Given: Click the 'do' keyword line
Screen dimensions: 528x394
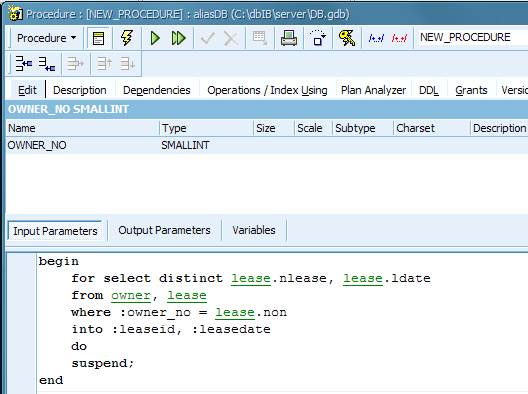Looking at the screenshot, I should pyautogui.click(x=79, y=347).
